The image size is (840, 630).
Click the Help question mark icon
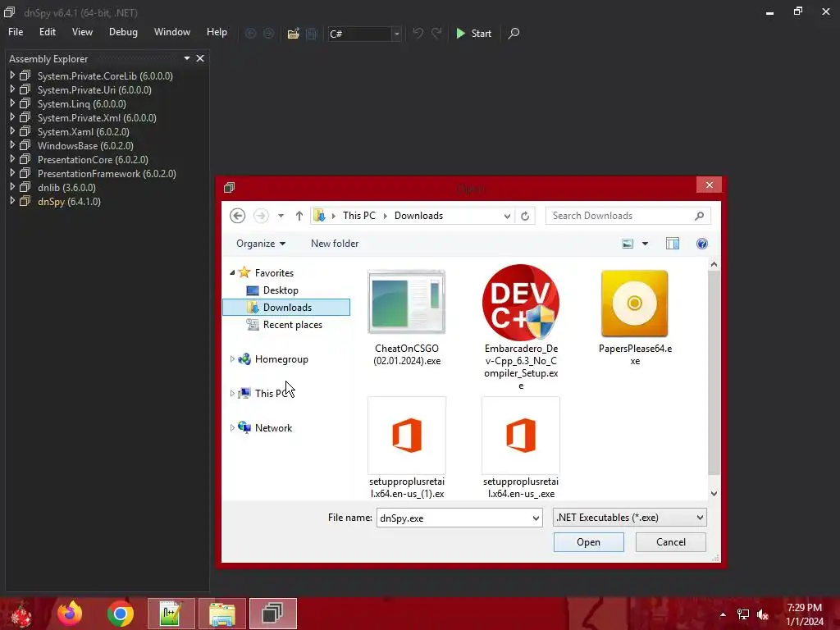coord(702,244)
